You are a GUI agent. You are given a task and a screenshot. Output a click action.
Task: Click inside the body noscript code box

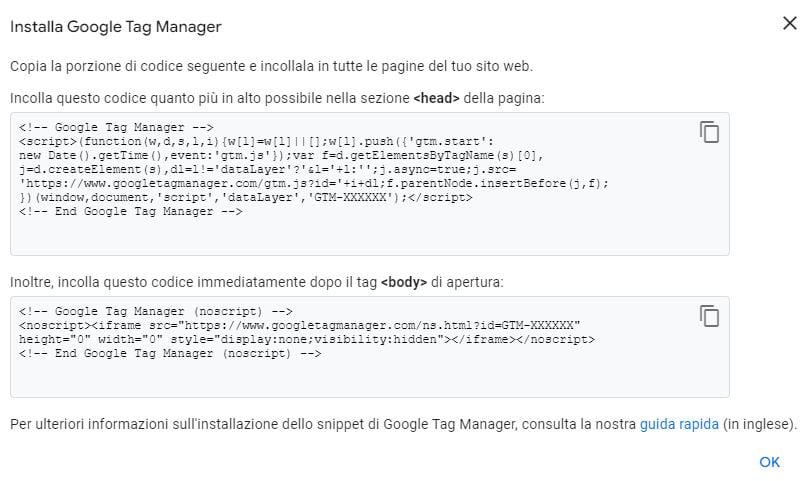coord(370,347)
